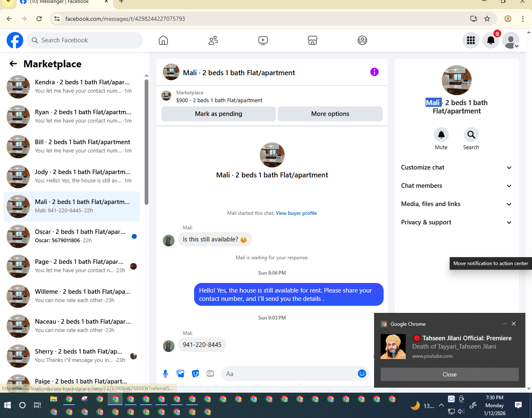Open Windows action center icon
The width and height of the screenshot is (532, 418).
tap(518, 405)
